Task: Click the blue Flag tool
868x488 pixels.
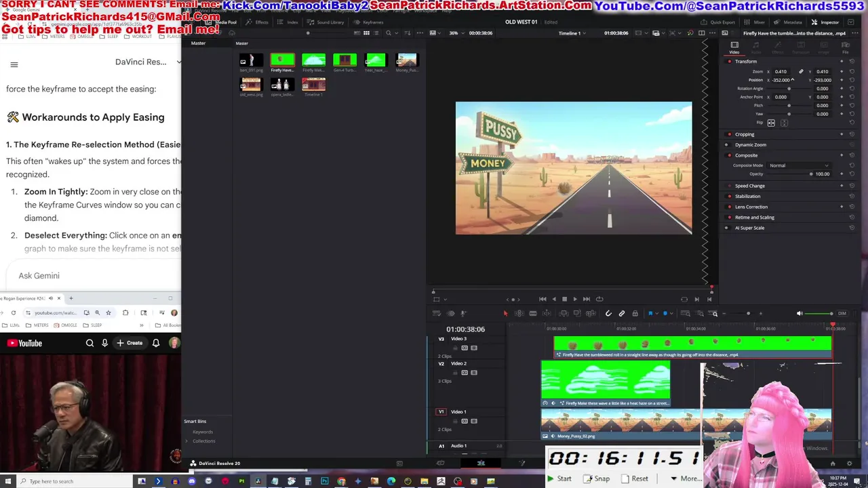Action: coord(650,313)
